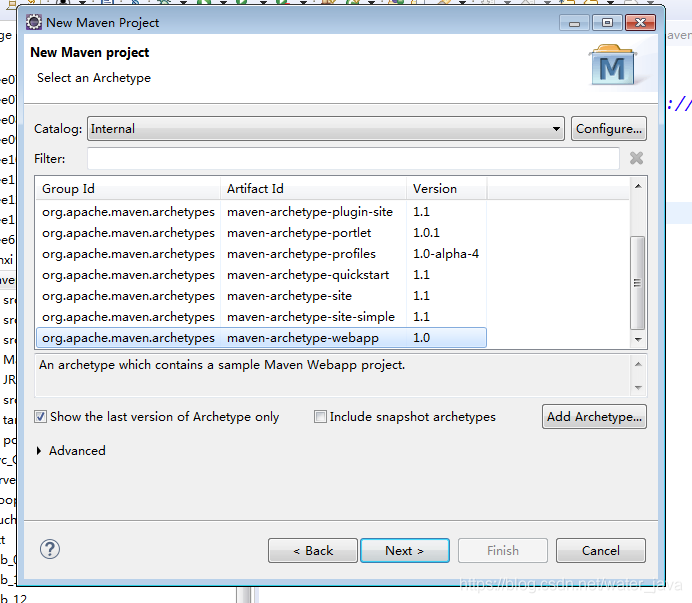This screenshot has width=692, height=603.
Task: Click the Configure... button
Action: 609,128
